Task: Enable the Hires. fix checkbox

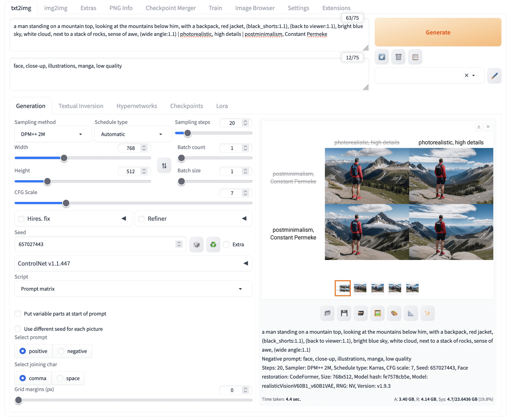Action: [x=21, y=219]
